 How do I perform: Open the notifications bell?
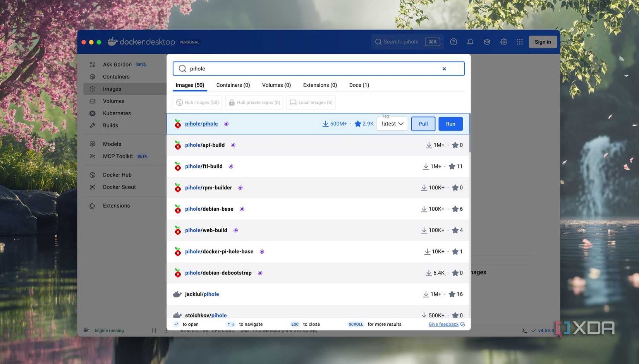(470, 42)
